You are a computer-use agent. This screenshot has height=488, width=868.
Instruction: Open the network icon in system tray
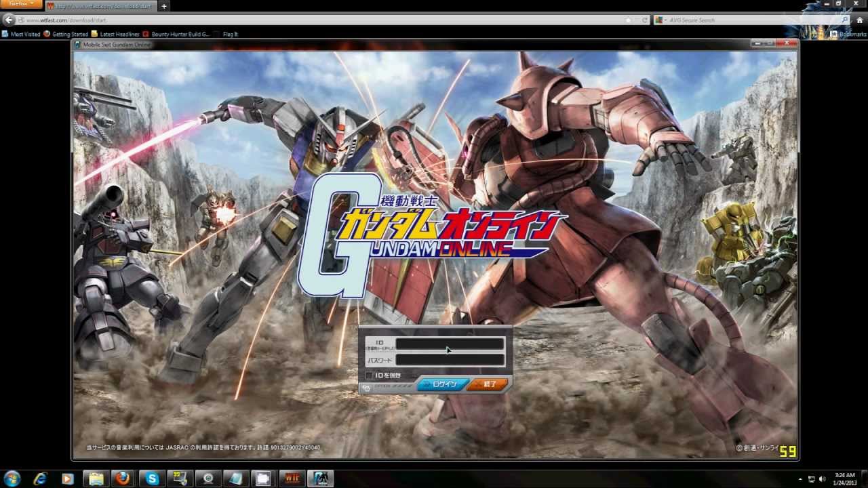pos(812,479)
